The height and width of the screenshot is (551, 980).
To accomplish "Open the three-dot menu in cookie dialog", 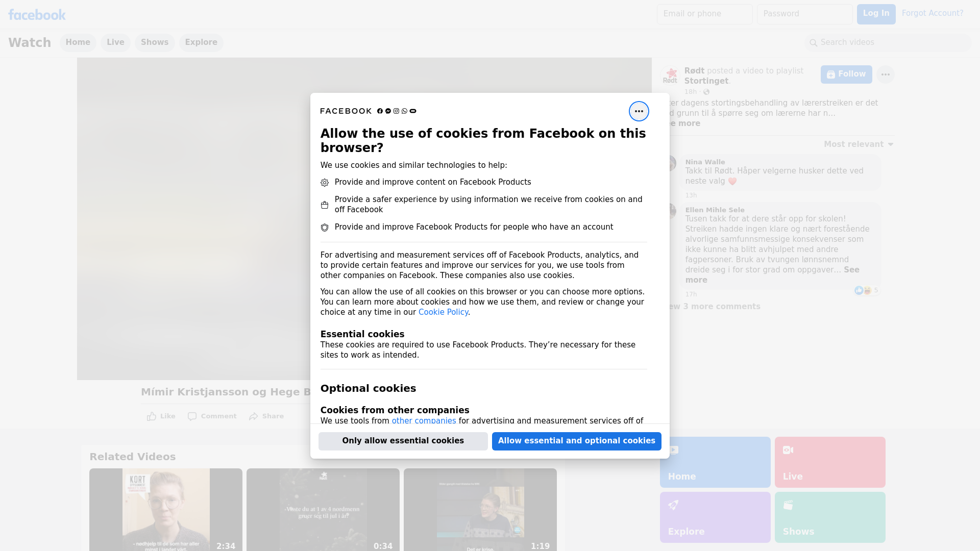I will [x=639, y=111].
